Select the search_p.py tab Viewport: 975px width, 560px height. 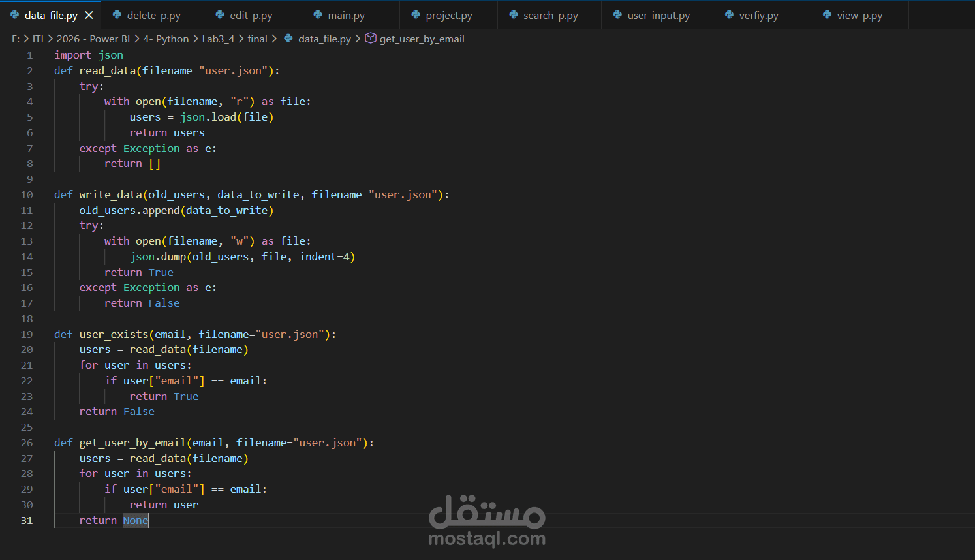tap(550, 15)
